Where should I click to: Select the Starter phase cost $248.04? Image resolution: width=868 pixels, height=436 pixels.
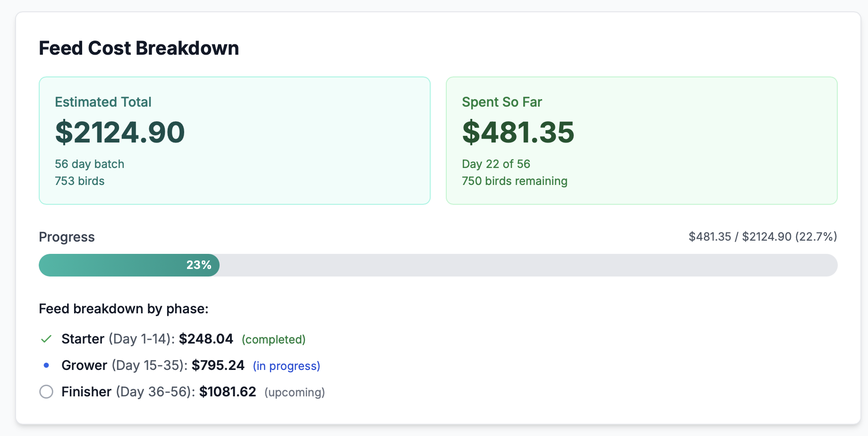206,339
